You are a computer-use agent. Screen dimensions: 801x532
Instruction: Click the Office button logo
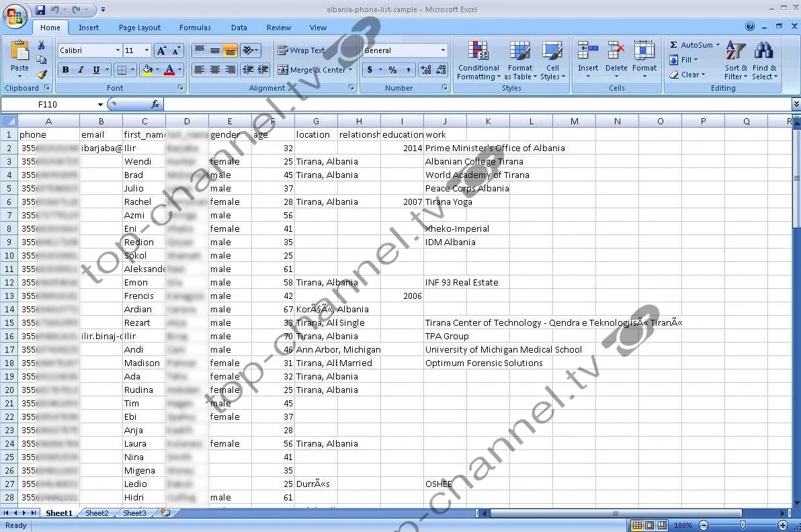click(15, 15)
